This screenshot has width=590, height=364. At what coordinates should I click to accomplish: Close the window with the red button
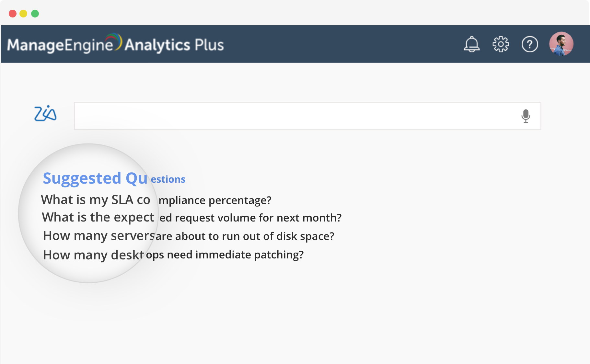point(13,14)
